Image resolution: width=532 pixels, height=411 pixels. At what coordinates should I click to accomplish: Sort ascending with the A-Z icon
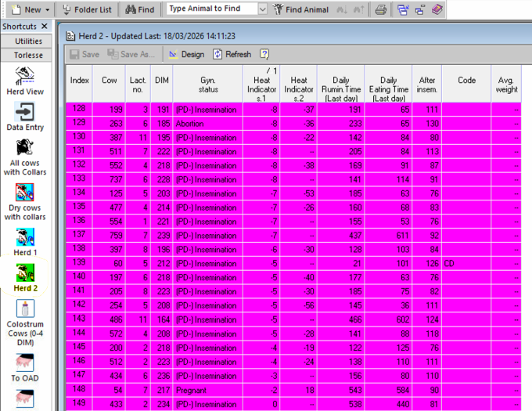point(342,9)
